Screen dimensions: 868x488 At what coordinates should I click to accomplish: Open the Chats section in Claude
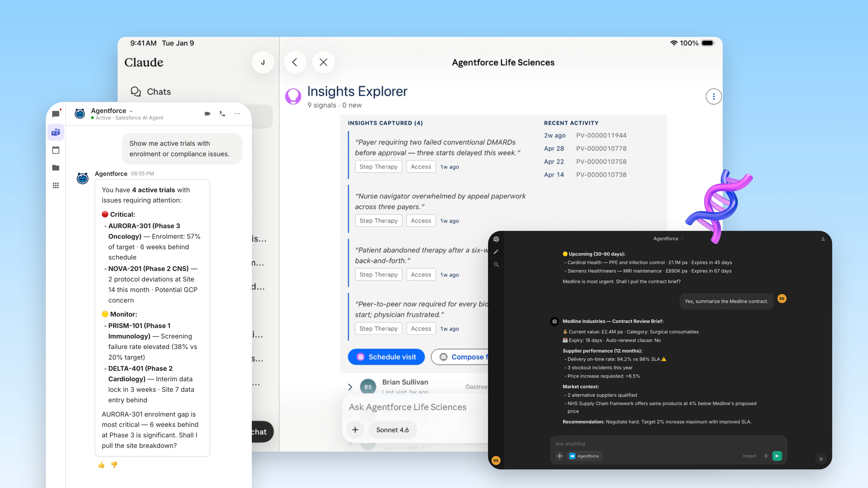click(x=151, y=92)
